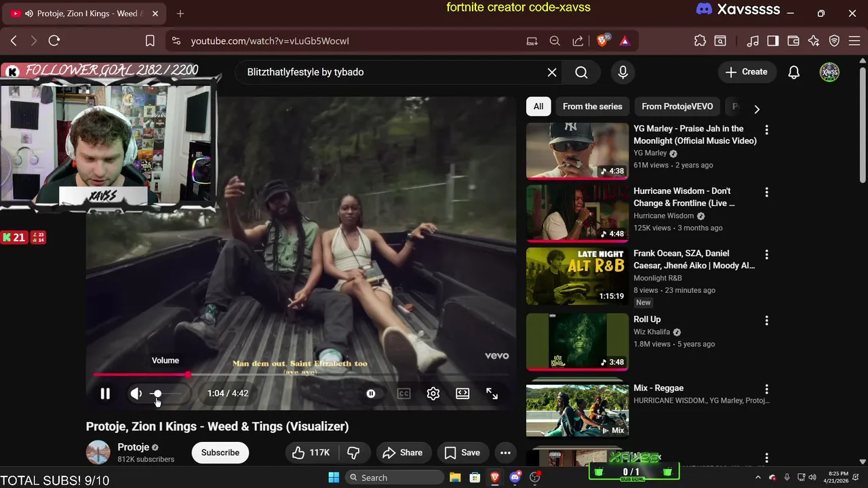Open the Brave VPN shield icon
The image size is (868, 488).
tap(835, 41)
